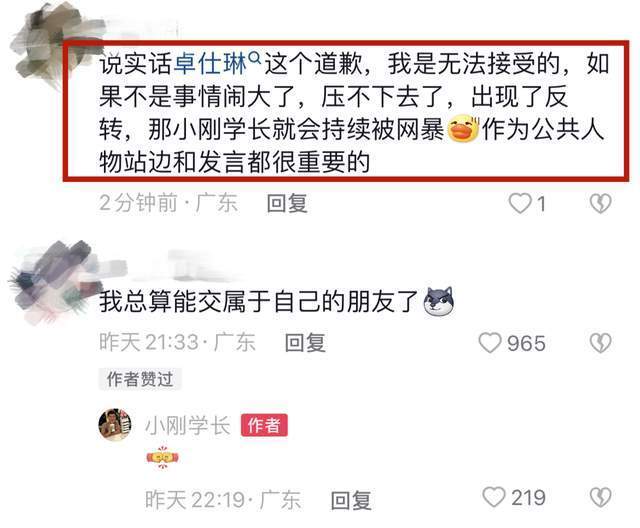The height and width of the screenshot is (528, 640).
Task: Tap the 作者赞过 tag
Action: click(x=140, y=379)
